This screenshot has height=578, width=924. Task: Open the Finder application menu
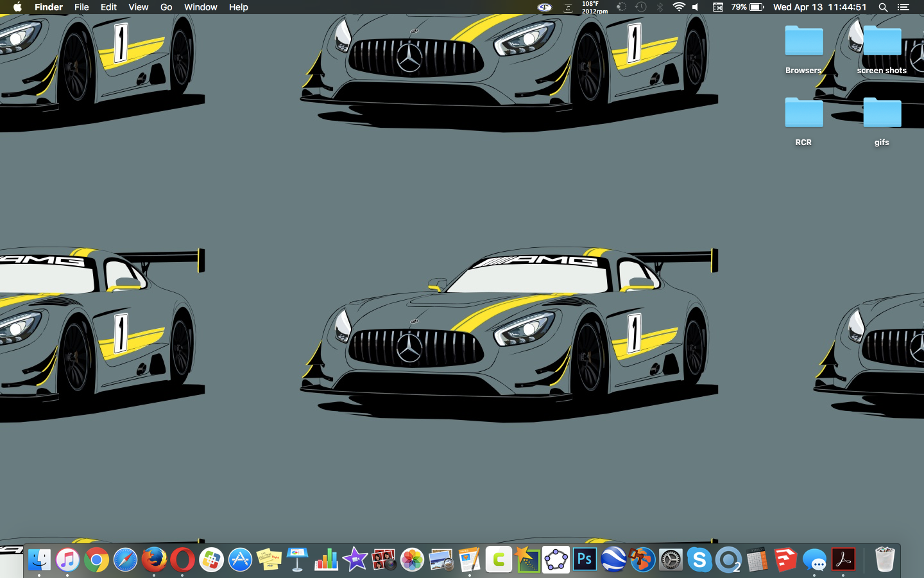point(49,7)
